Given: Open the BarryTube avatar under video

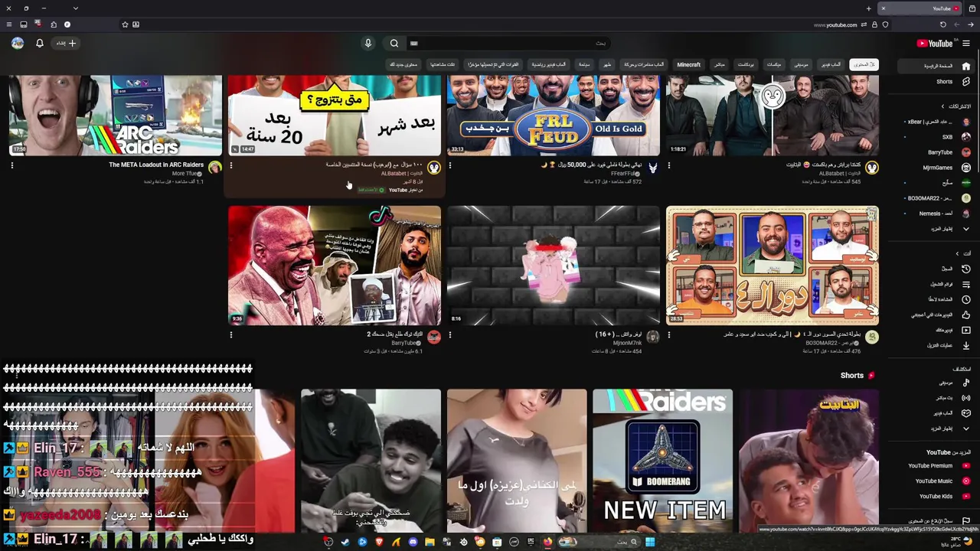Looking at the screenshot, I should point(434,337).
